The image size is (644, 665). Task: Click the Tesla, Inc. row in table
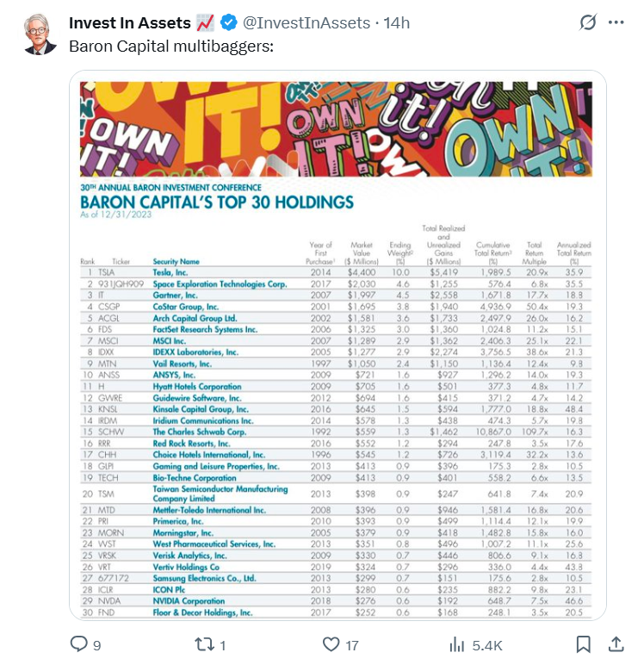(336, 272)
